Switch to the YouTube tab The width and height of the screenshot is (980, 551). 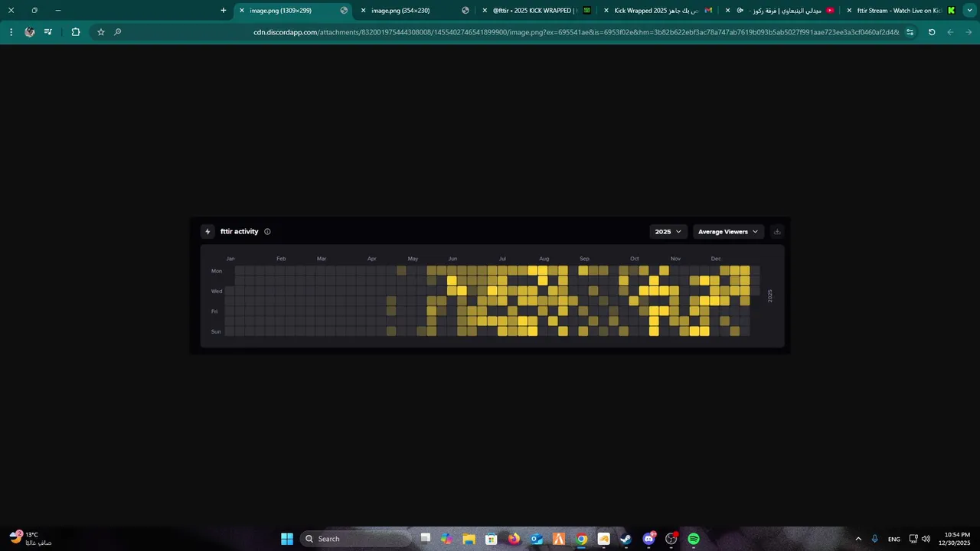(779, 11)
